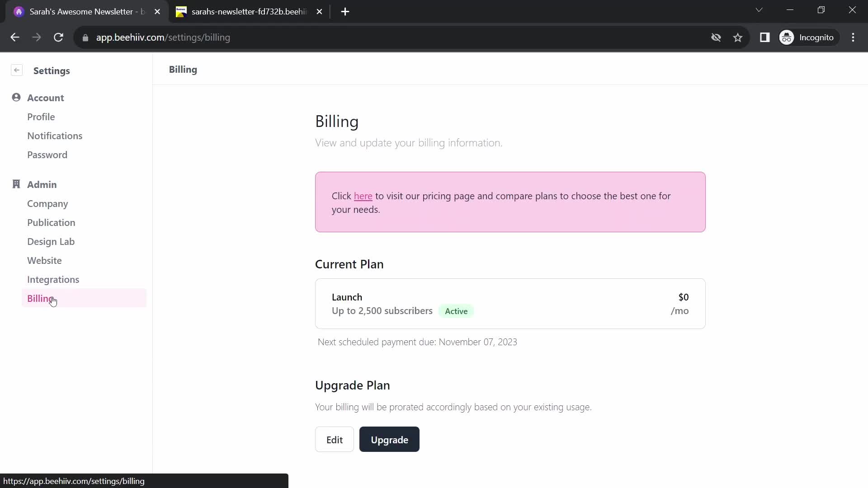This screenshot has width=868, height=488.
Task: Bookmark this page with the star icon
Action: [738, 38]
